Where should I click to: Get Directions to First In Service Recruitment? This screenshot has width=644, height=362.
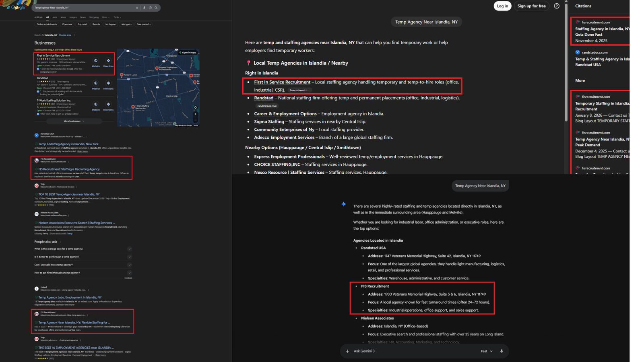(108, 61)
